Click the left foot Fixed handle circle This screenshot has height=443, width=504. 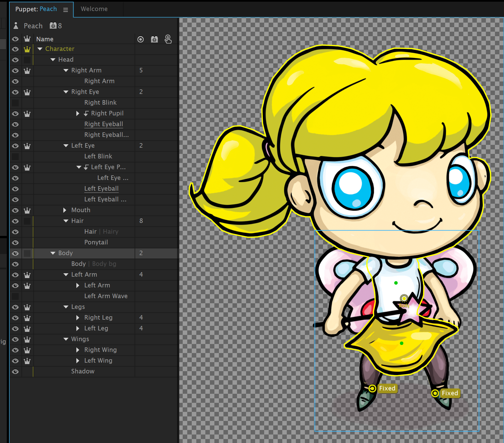[x=372, y=388]
